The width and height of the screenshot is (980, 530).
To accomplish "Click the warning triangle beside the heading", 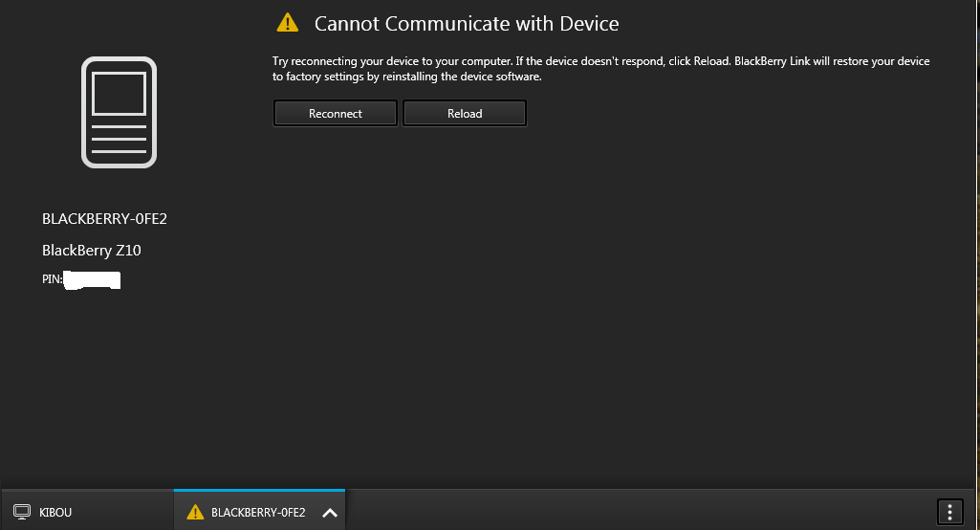I will coord(288,23).
